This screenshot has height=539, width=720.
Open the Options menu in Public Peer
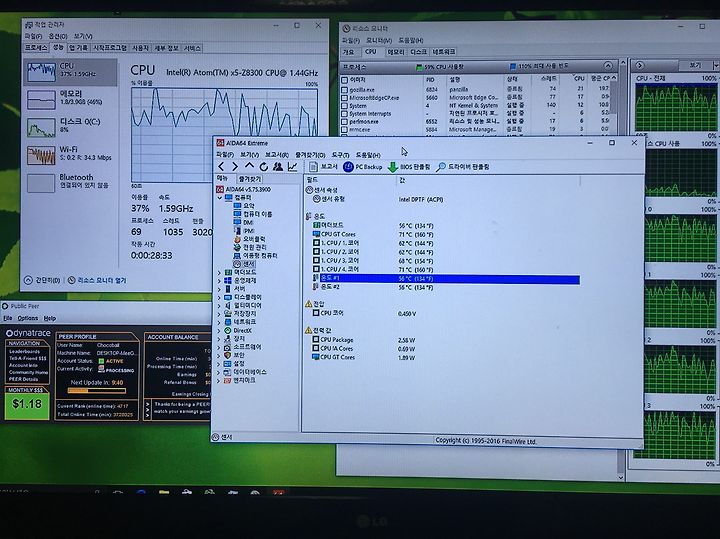point(28,318)
